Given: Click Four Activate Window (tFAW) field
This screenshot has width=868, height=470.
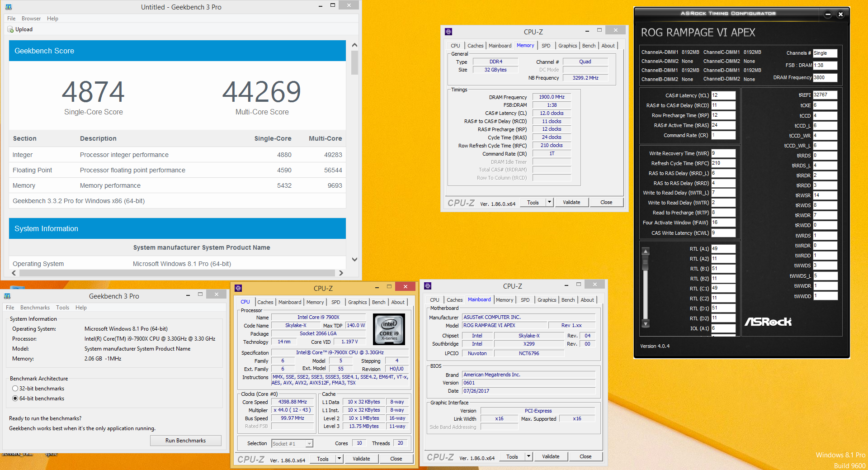Looking at the screenshot, I should pyautogui.click(x=723, y=223).
